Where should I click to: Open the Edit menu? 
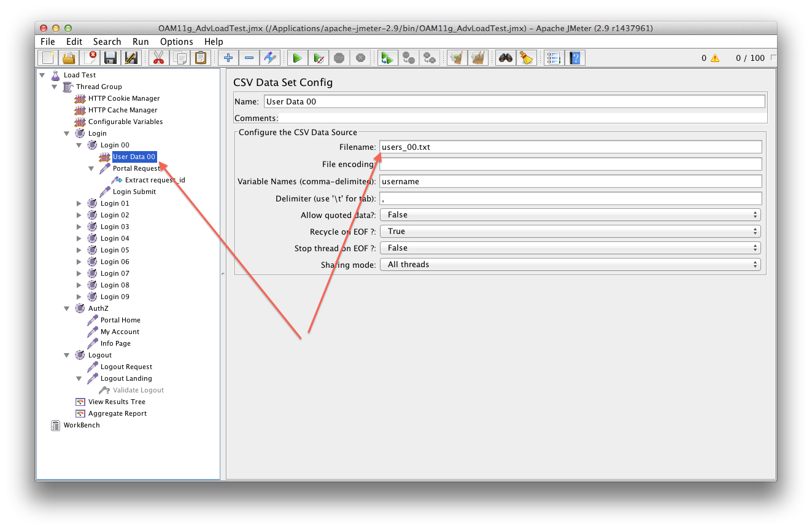[74, 42]
